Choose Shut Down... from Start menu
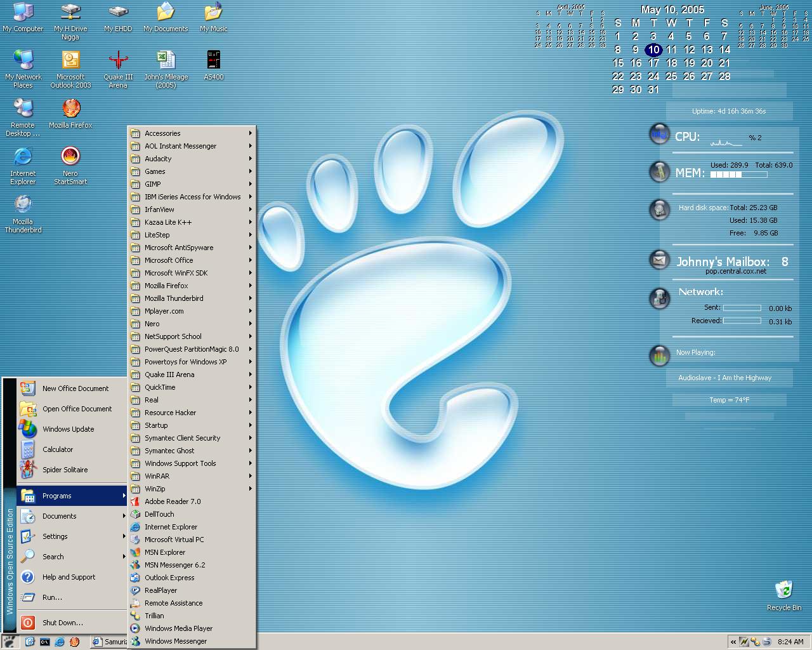Image resolution: width=812 pixels, height=650 pixels. coord(72,623)
